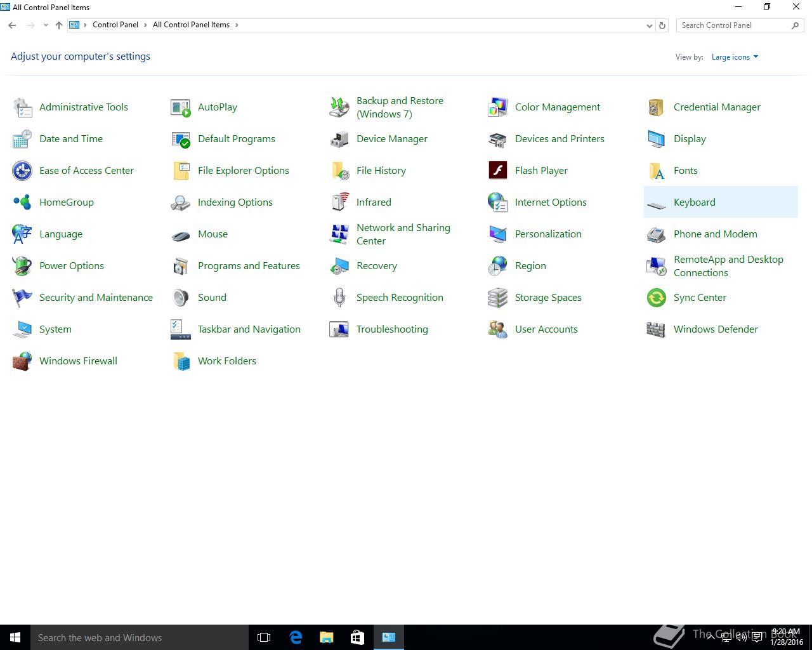This screenshot has height=650, width=812.
Task: Open the recent locations dropdown arrow
Action: coord(46,25)
